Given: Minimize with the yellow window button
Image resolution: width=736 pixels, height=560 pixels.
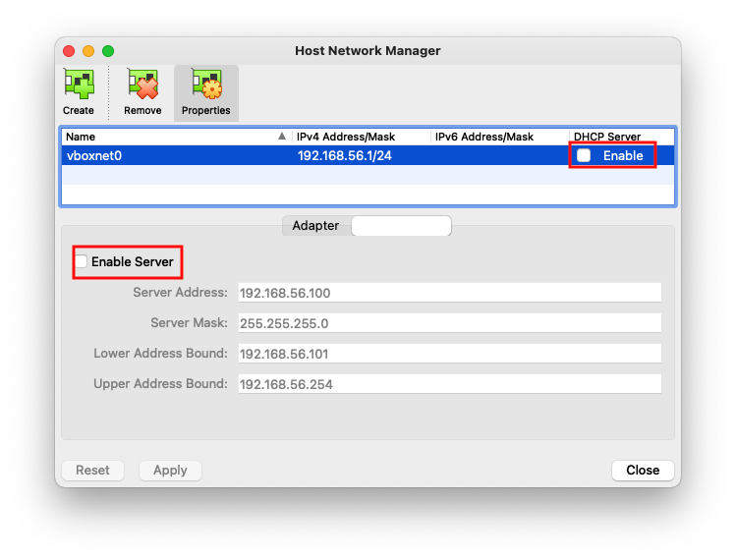Looking at the screenshot, I should (88, 51).
